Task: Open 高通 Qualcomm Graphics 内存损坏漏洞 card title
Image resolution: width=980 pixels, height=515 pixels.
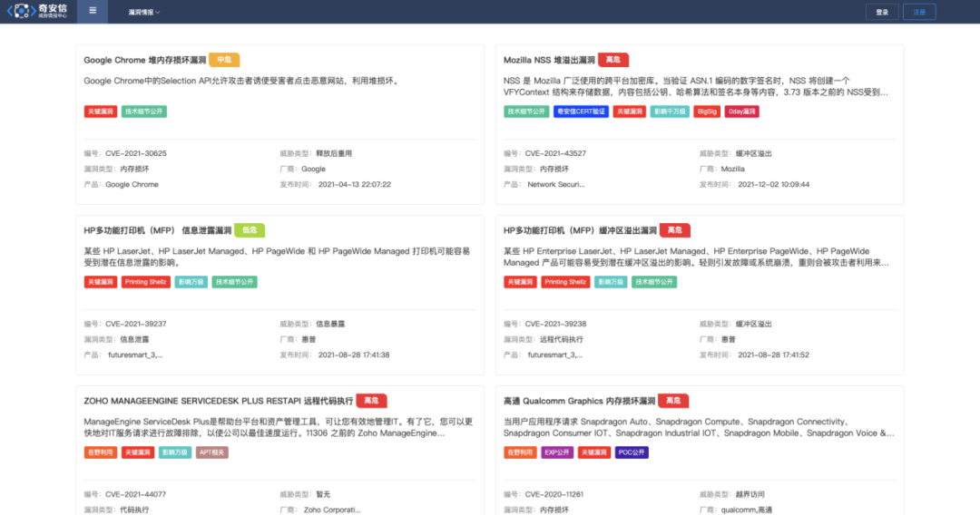Action: 579,401
